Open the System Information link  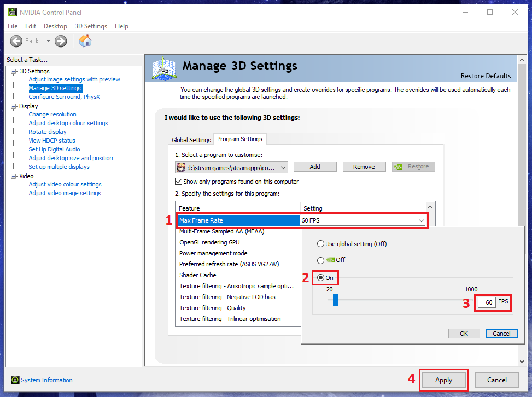point(46,380)
